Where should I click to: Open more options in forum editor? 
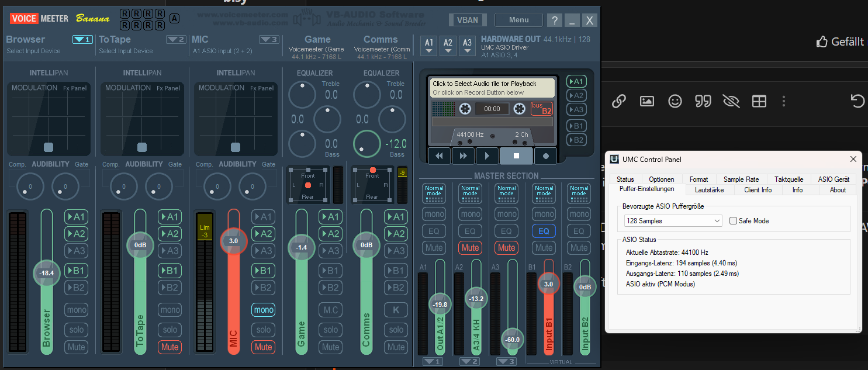pos(784,101)
